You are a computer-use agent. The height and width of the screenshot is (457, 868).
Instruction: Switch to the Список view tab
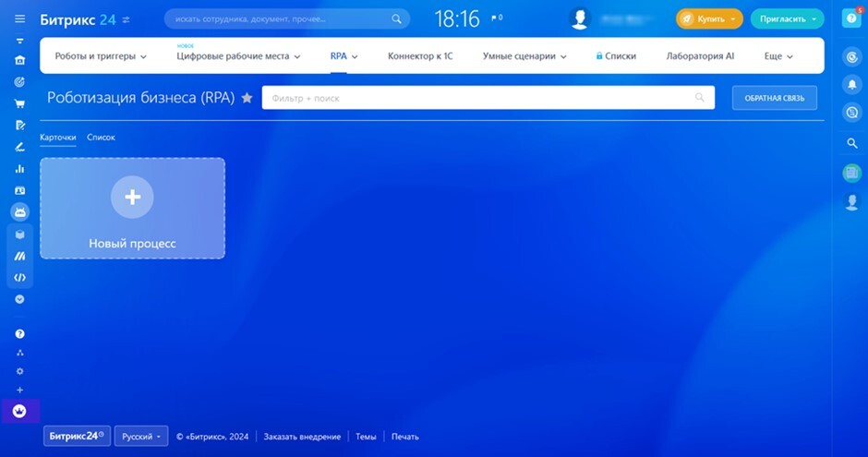coord(101,138)
